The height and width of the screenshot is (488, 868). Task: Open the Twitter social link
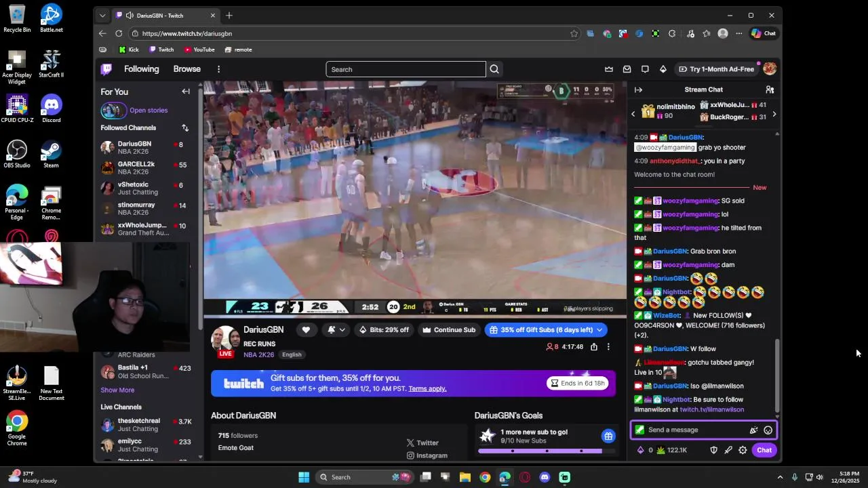(422, 443)
